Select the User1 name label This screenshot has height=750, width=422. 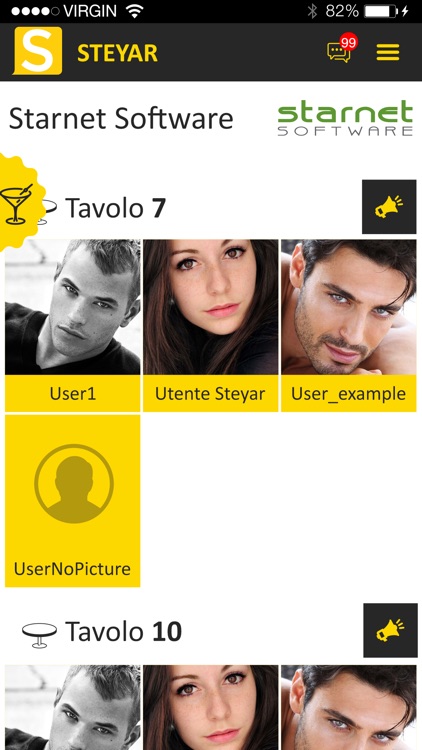pos(73,394)
